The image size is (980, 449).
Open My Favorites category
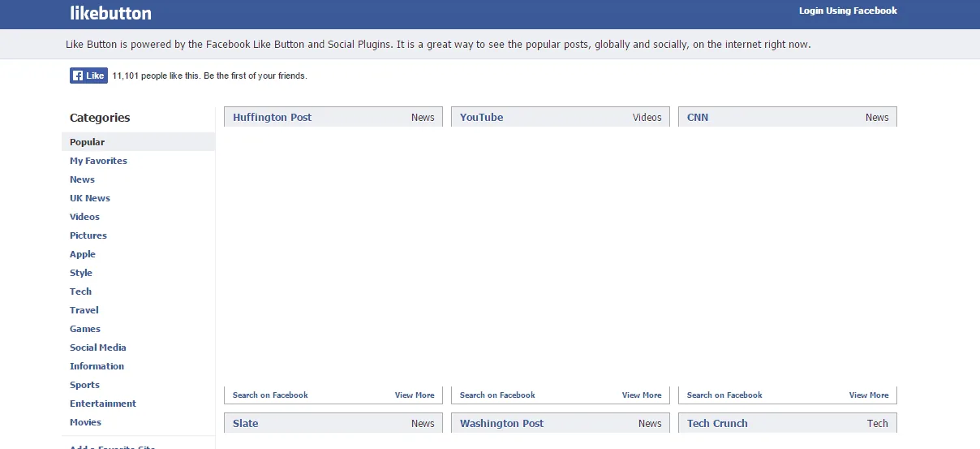pyautogui.click(x=98, y=161)
